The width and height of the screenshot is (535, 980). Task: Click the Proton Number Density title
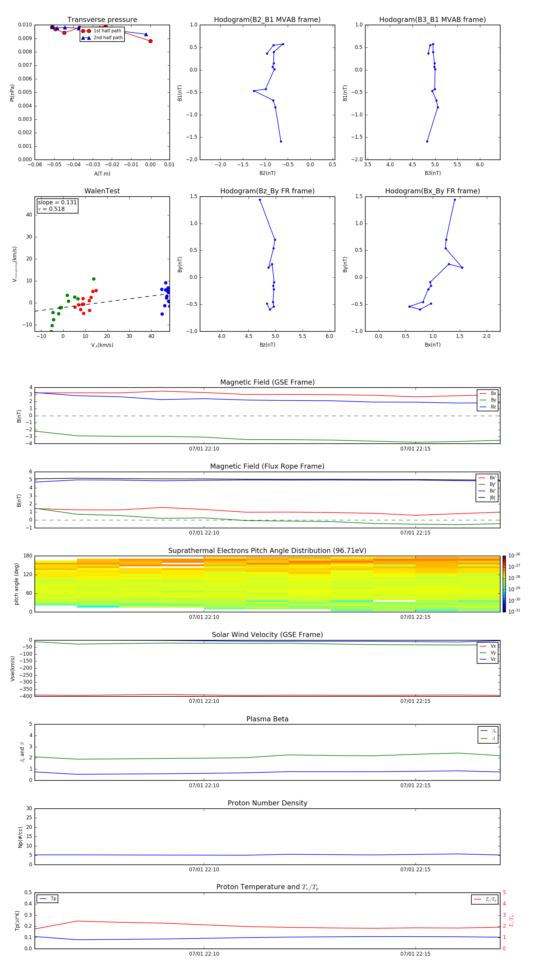coord(267,803)
